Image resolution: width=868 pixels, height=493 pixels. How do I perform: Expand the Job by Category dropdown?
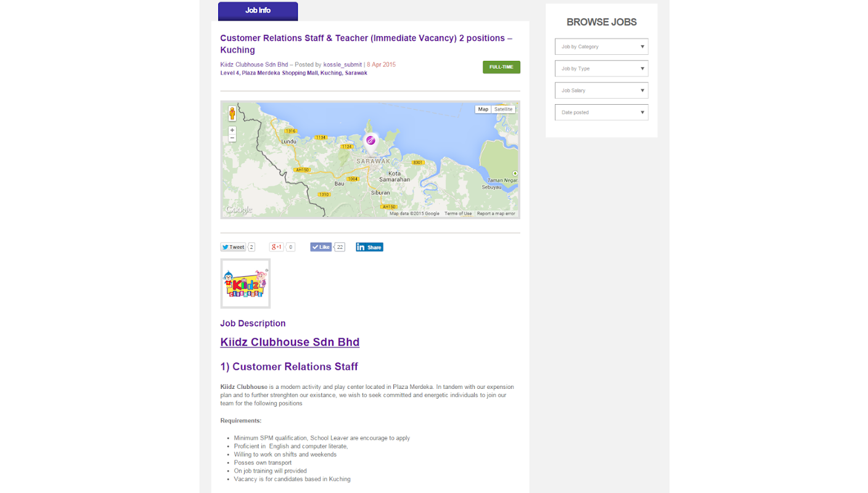(602, 47)
